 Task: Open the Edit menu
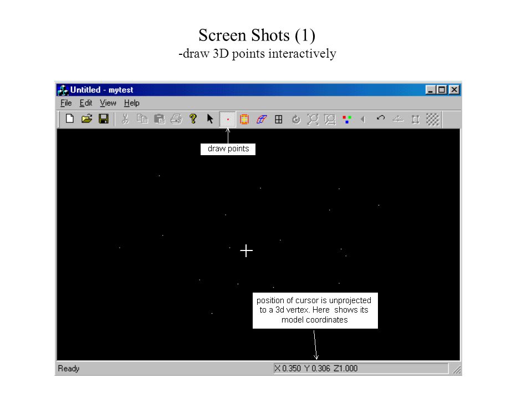point(86,103)
